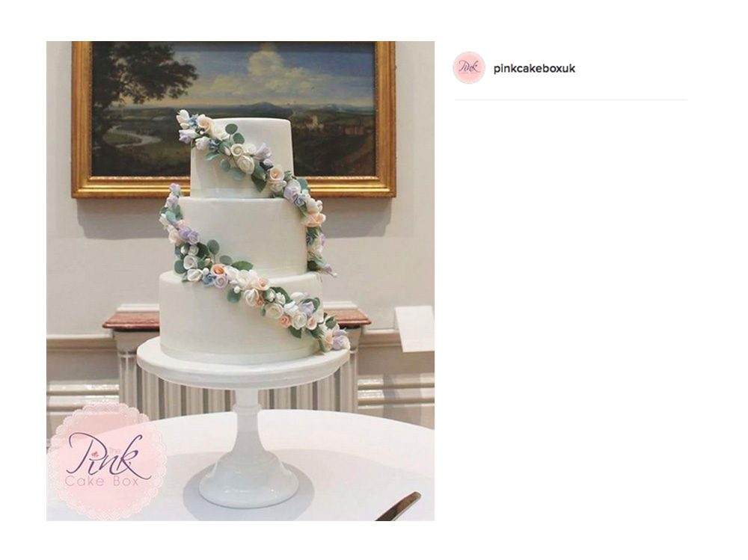This screenshot has width=748, height=560.
Task: Click the horizontal divider under the username
Action: pyautogui.click(x=571, y=99)
